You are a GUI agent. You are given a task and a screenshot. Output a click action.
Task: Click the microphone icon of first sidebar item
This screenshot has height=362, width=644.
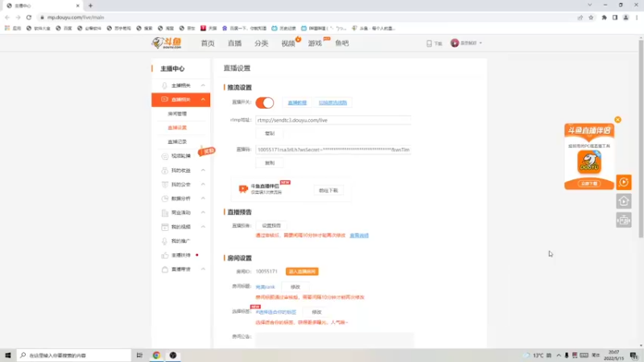click(x=165, y=85)
